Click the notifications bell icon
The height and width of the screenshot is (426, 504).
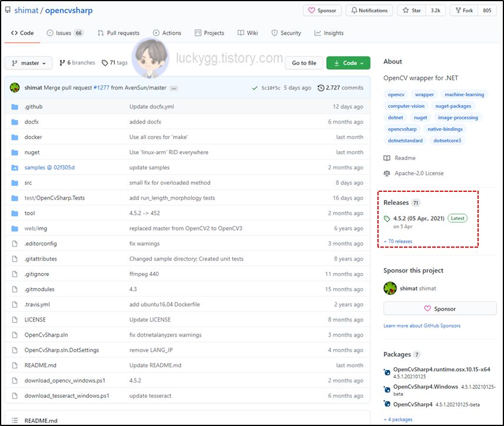point(354,10)
